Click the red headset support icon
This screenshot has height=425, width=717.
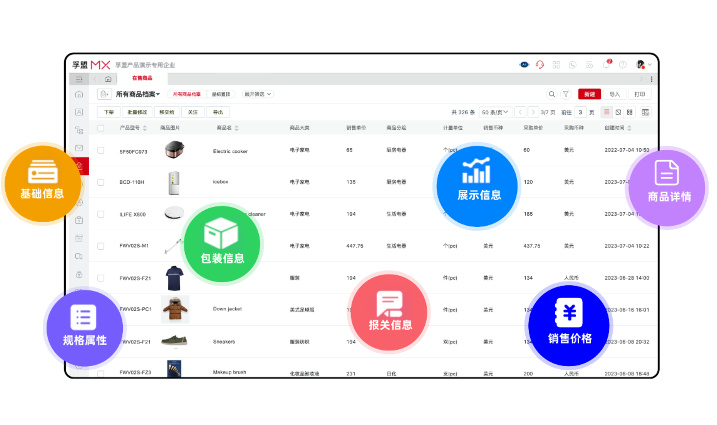(540, 64)
